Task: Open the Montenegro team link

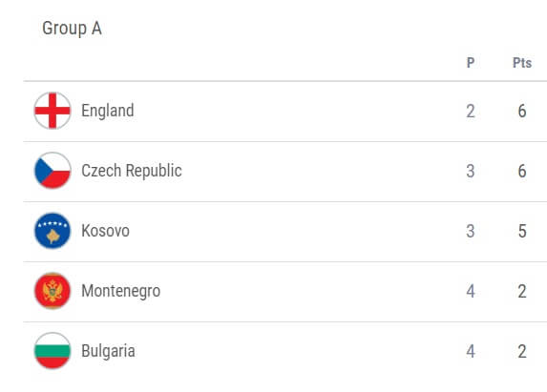Action: point(120,291)
